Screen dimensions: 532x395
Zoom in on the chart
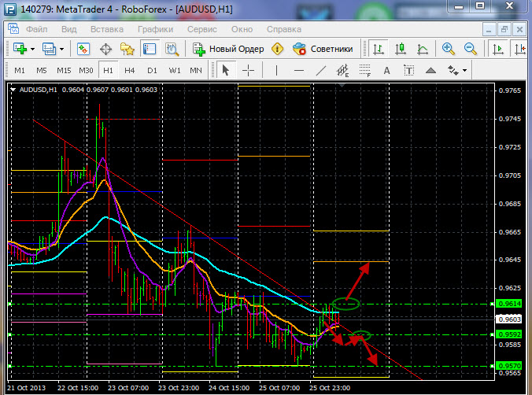click(449, 49)
